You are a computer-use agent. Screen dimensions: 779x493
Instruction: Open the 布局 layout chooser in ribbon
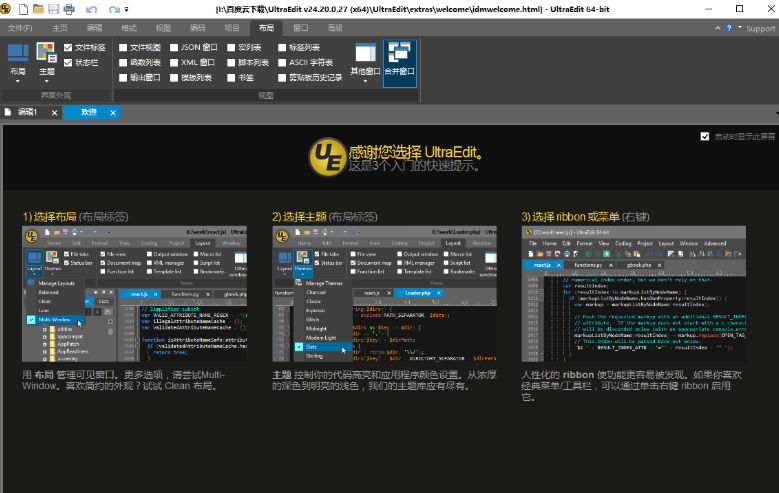(x=18, y=63)
